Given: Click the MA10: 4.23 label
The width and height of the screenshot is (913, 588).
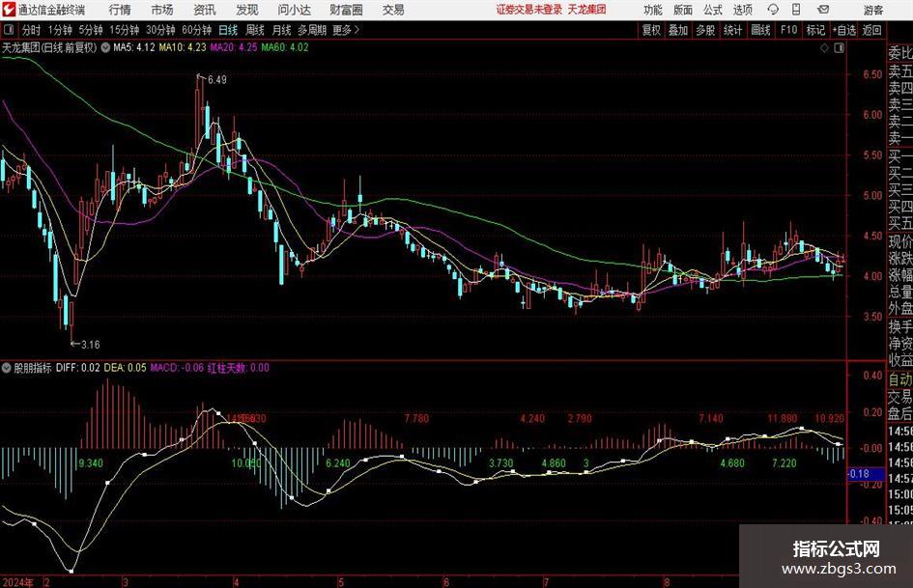Looking at the screenshot, I should tap(183, 47).
